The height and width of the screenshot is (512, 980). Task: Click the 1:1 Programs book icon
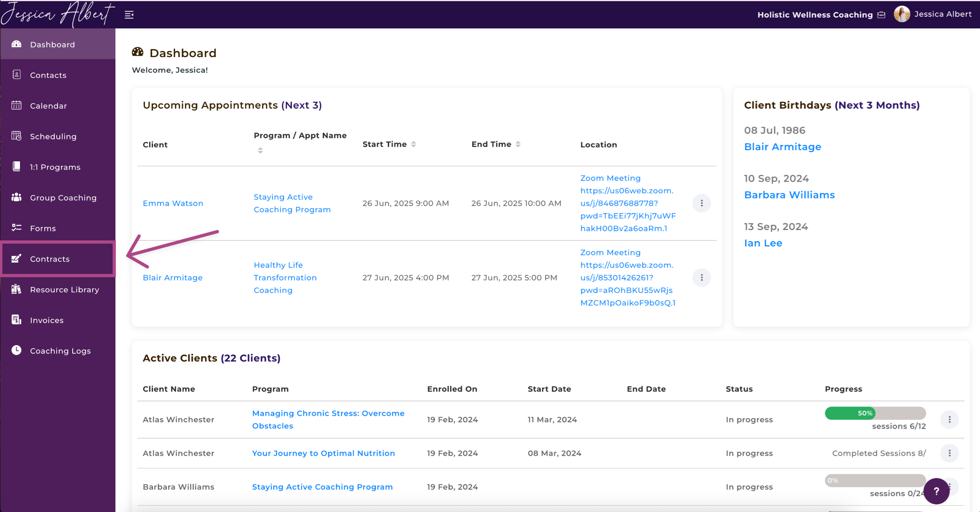point(16,167)
